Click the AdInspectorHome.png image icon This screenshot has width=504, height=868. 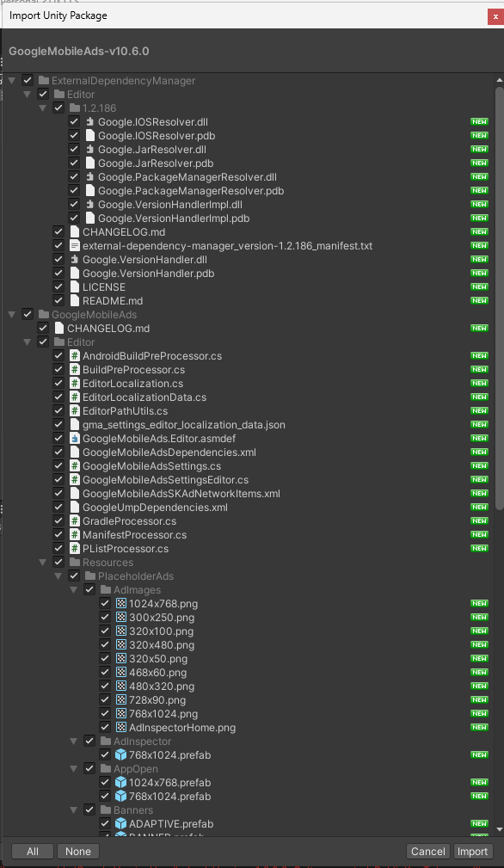coord(121,728)
